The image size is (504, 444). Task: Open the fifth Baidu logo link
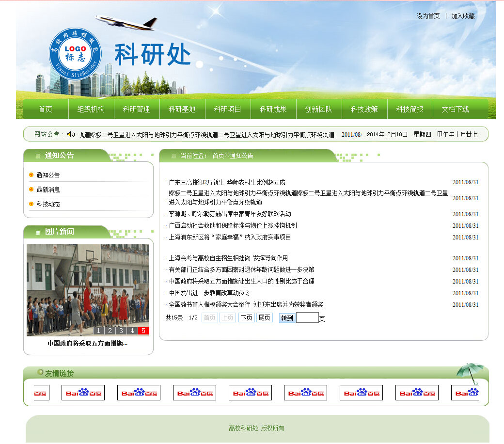pyautogui.click(x=250, y=393)
